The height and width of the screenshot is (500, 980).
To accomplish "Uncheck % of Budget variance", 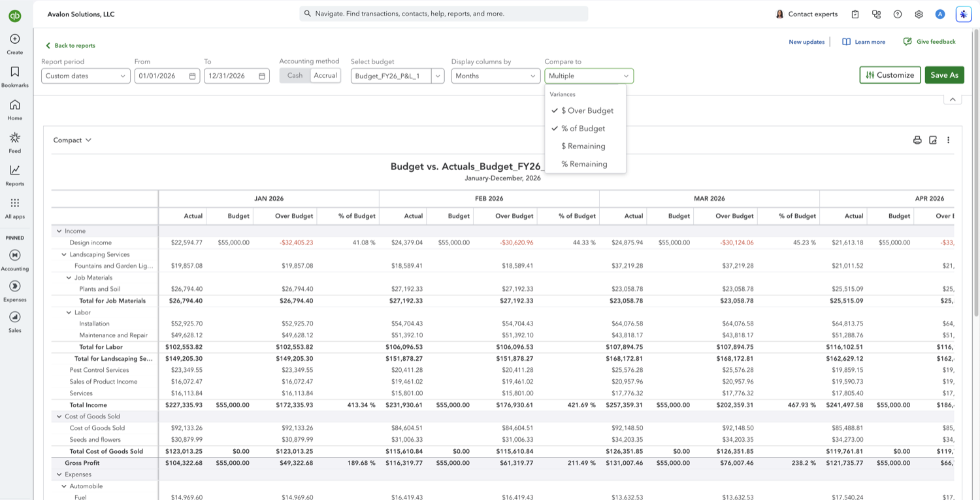I will [x=585, y=128].
